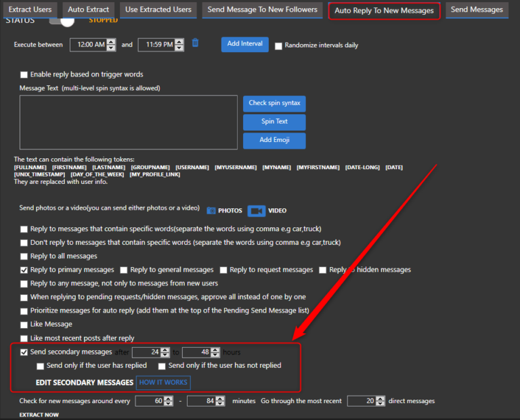The width and height of the screenshot is (520, 420).
Task: Click PHOTOS label to attach photos
Action: pos(230,210)
